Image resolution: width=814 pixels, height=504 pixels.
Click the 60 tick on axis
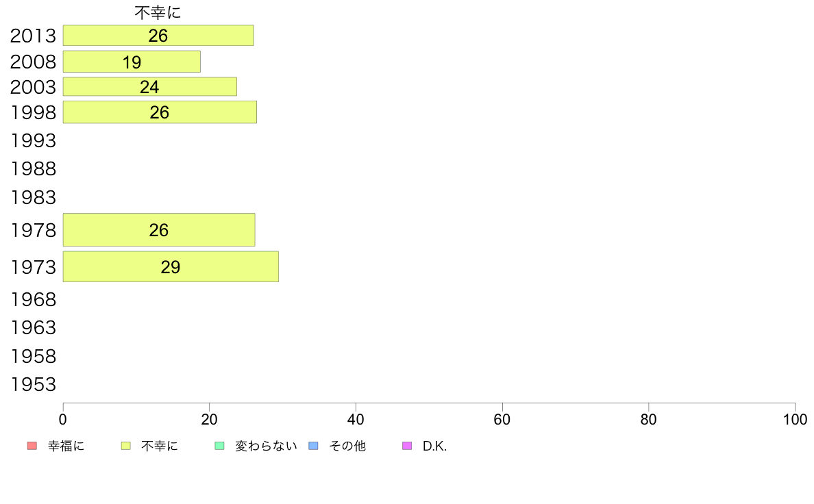pyautogui.click(x=502, y=419)
